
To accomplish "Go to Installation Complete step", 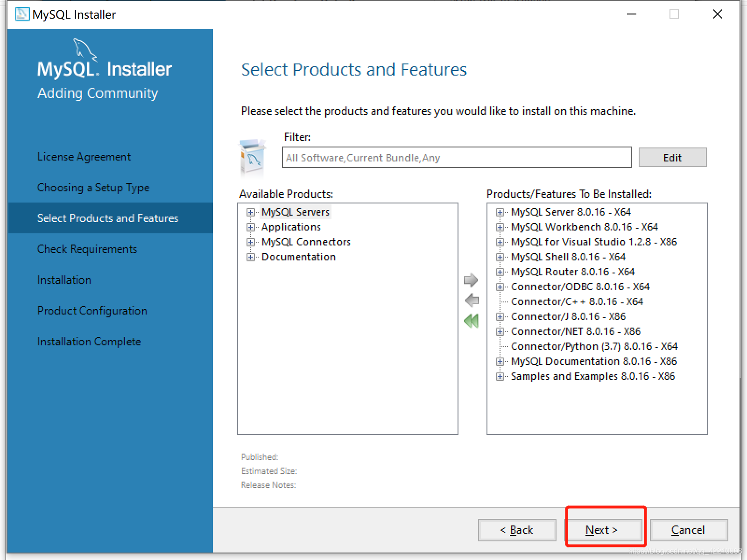I will pos(89,341).
